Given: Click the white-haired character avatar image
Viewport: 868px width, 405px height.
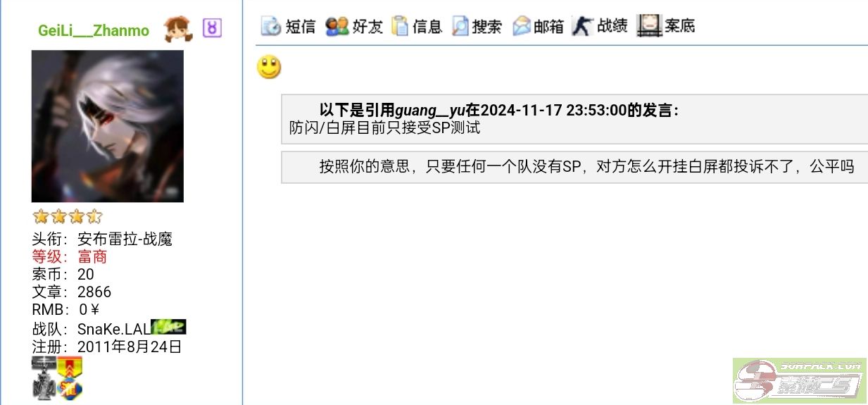Looking at the screenshot, I should tap(108, 126).
